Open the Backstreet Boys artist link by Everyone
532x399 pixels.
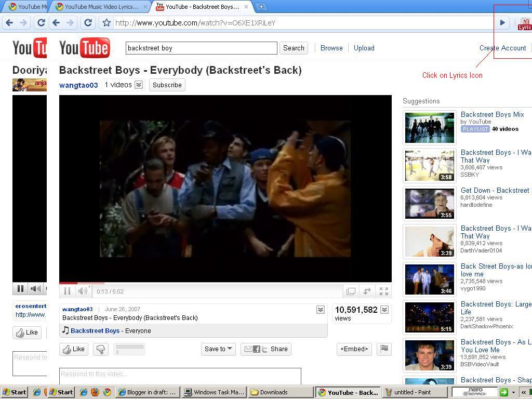tap(95, 331)
